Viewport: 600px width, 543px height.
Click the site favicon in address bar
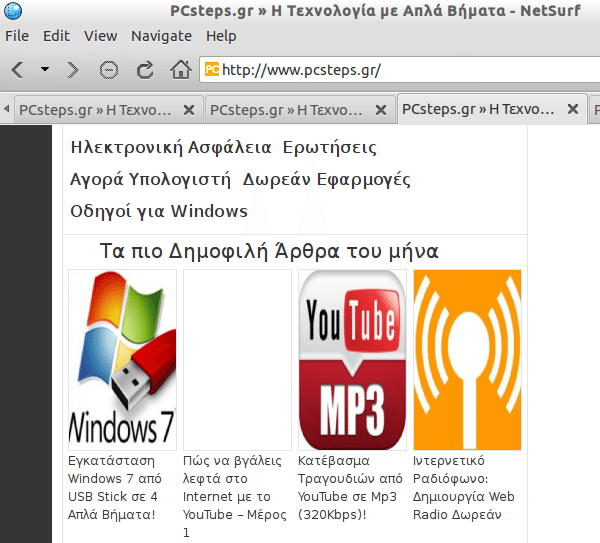(211, 70)
